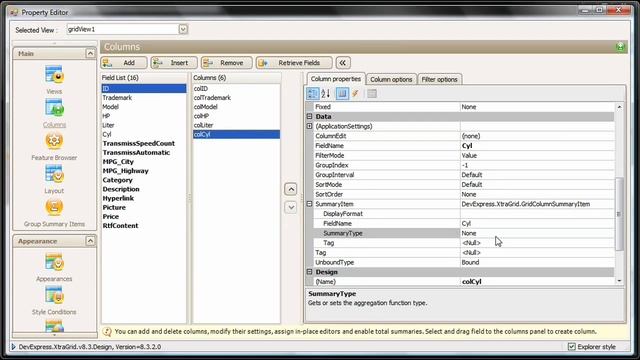Click the Property Pages icon
640x360 pixels.
coord(372,94)
